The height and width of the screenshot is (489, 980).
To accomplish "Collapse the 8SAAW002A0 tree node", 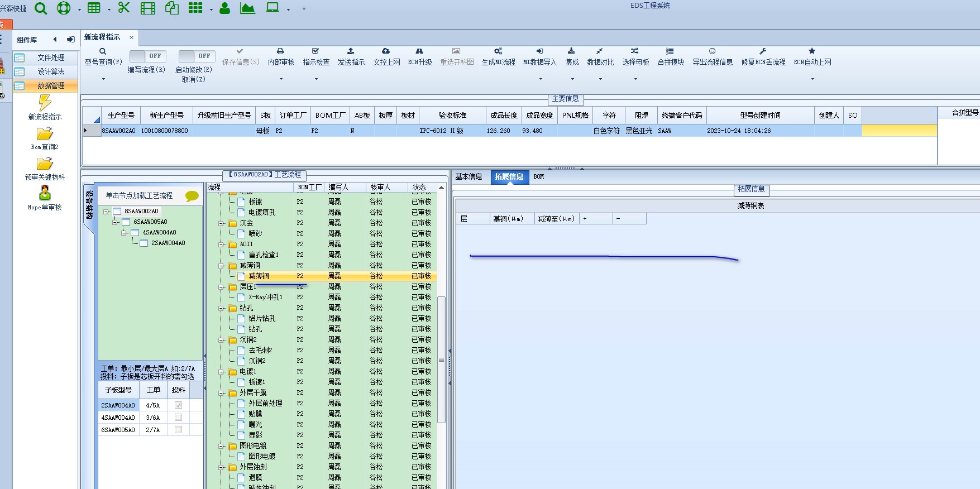I will point(106,212).
